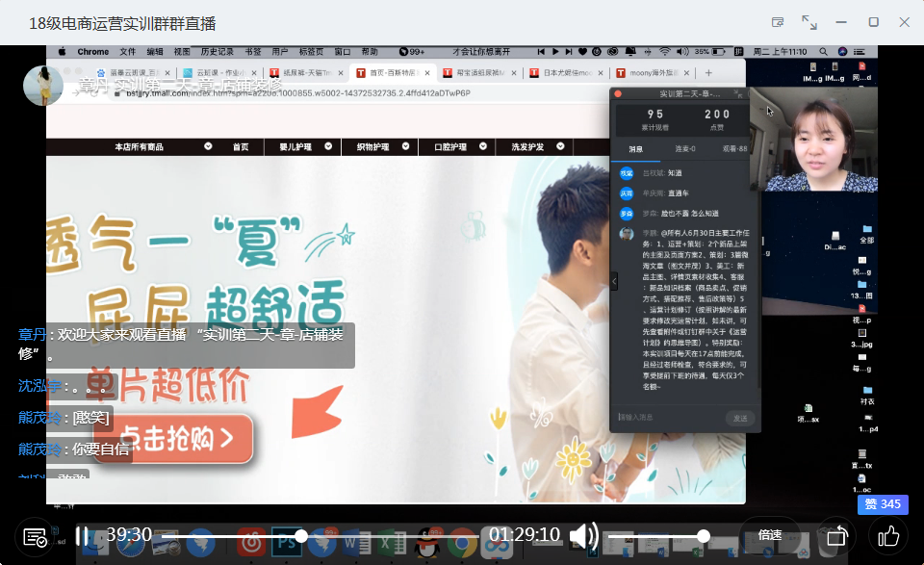Screen dimensions: 924x565
Task: Switch to the 连麦·0 tab
Action: [x=685, y=149]
